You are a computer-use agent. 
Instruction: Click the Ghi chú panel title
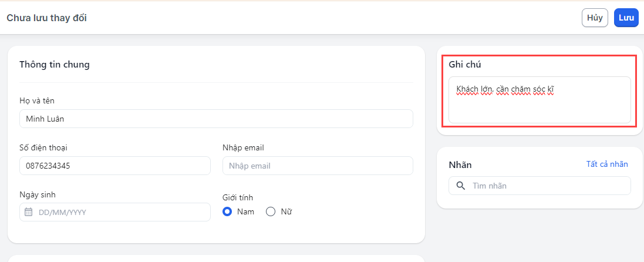[x=465, y=64]
